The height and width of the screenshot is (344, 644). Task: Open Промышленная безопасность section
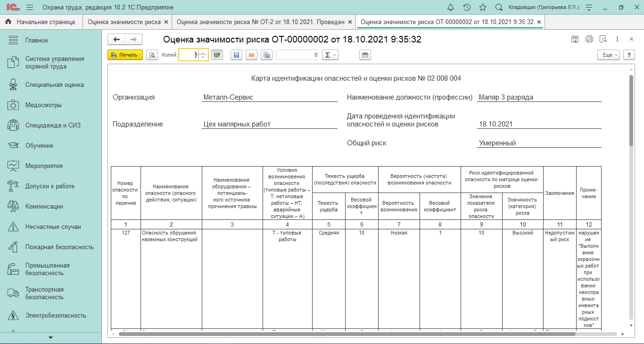50,269
